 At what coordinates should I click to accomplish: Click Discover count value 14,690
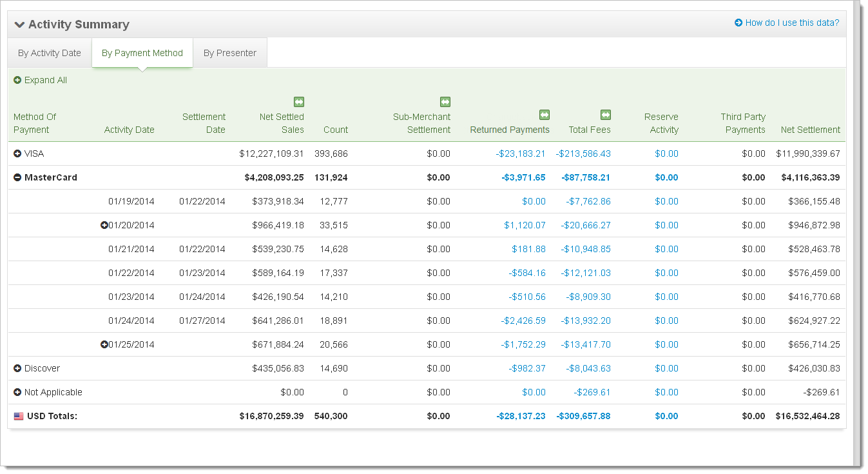[334, 369]
